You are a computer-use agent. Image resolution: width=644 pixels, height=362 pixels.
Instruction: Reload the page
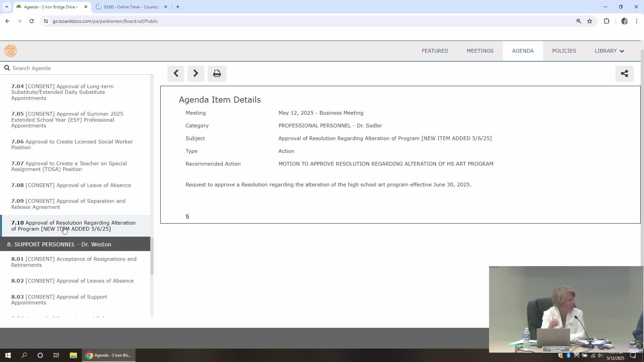pyautogui.click(x=32, y=21)
